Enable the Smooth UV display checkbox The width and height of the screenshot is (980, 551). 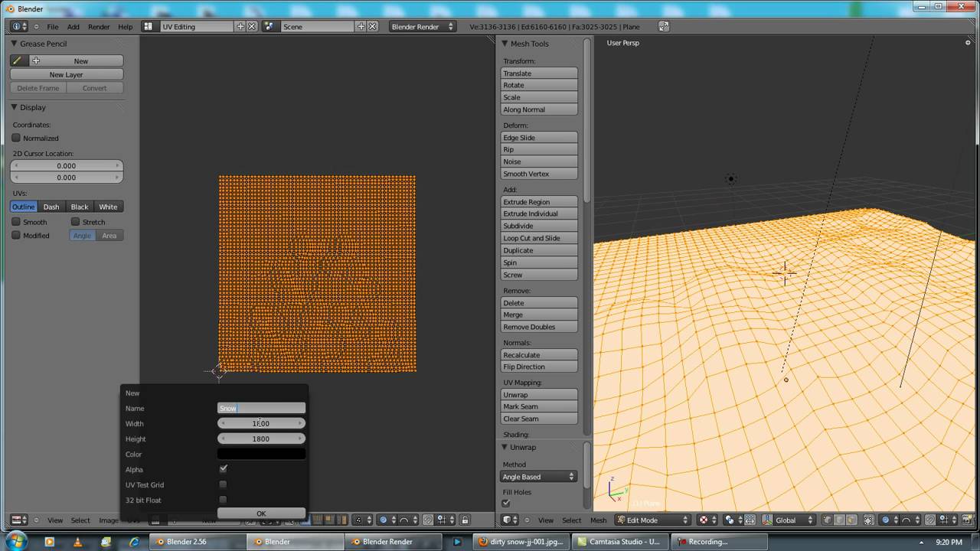pos(16,222)
